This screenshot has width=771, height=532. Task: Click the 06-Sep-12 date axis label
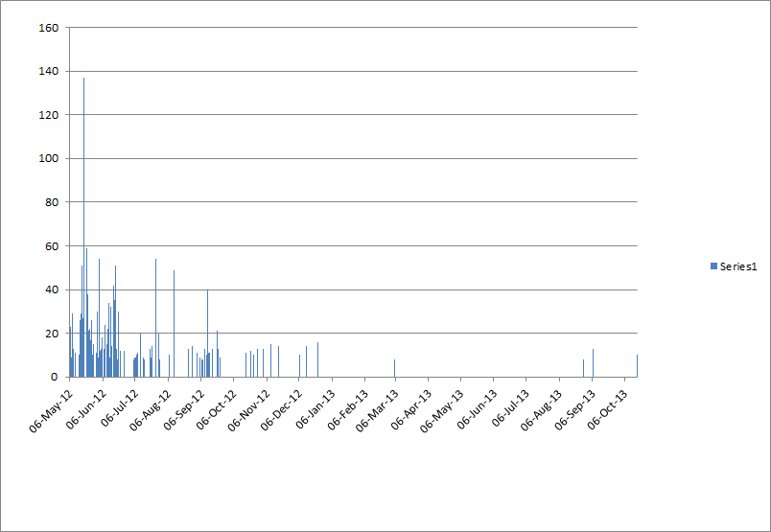click(x=184, y=409)
